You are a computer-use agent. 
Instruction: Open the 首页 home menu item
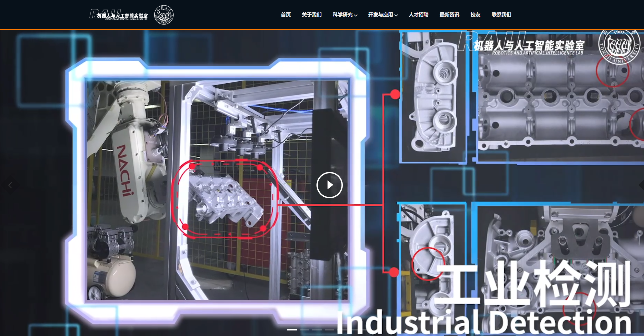point(286,15)
